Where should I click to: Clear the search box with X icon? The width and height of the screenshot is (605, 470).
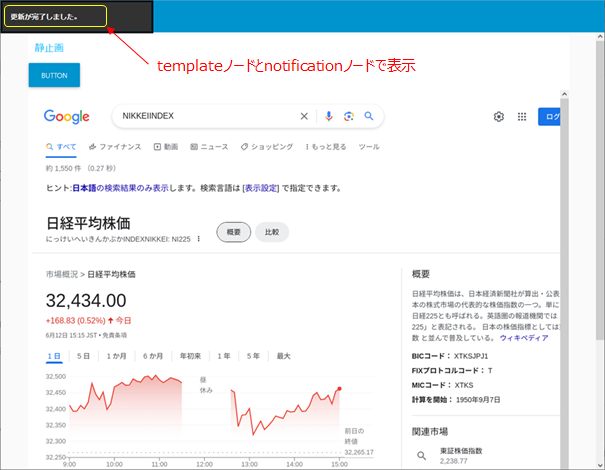pyautogui.click(x=305, y=116)
